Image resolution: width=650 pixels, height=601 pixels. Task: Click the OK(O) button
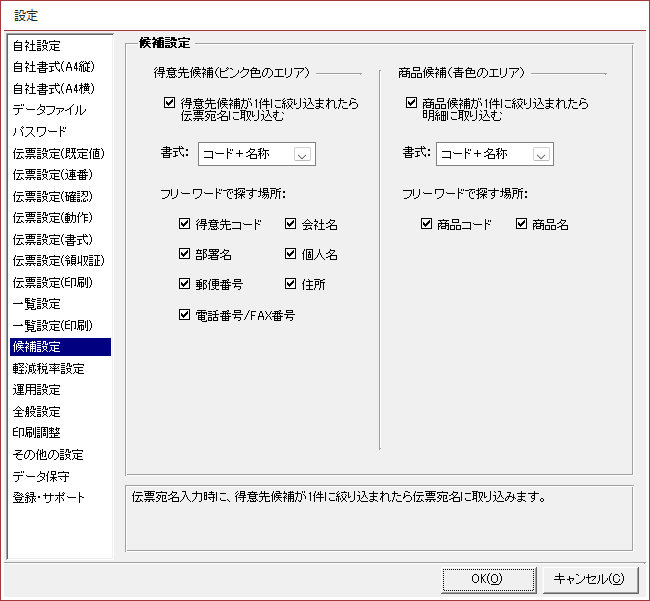tap(486, 578)
